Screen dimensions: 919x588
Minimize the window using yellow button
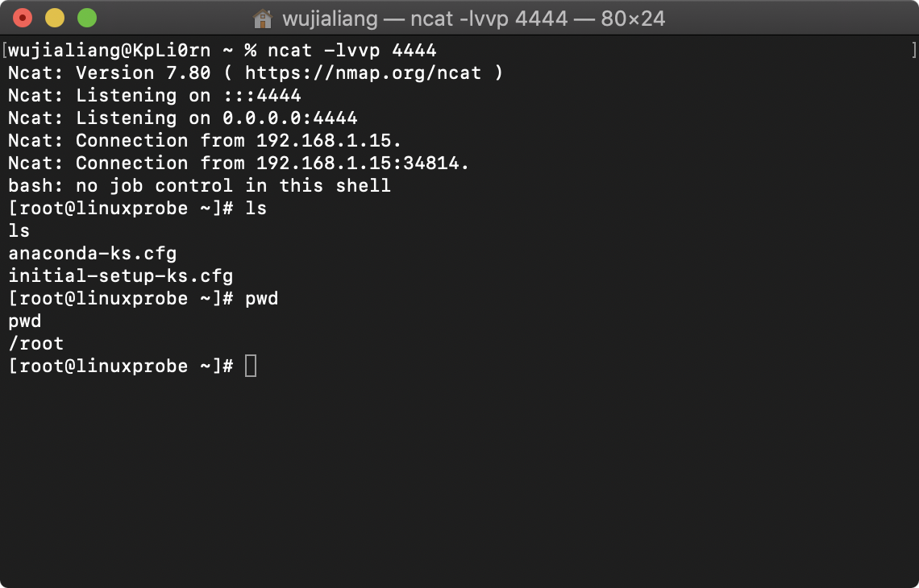tap(55, 19)
